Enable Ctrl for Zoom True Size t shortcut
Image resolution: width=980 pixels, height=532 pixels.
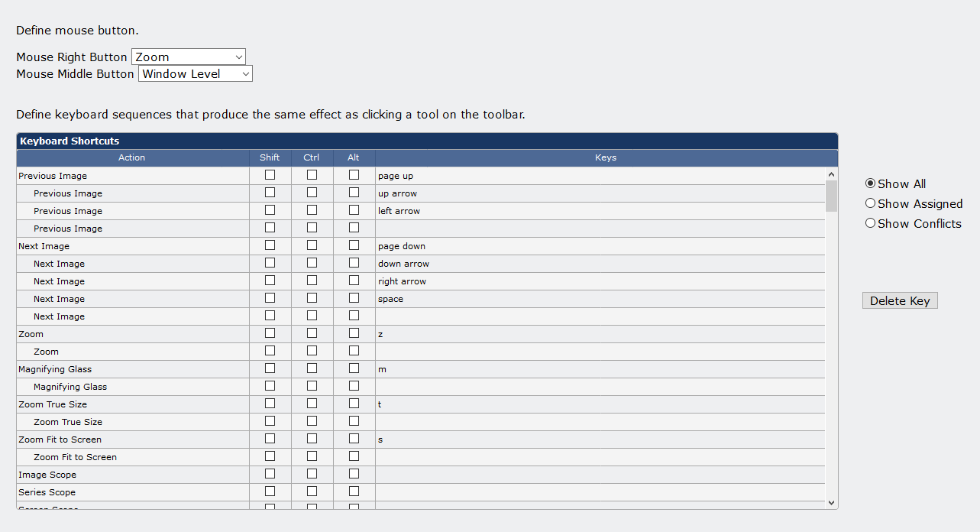312,404
